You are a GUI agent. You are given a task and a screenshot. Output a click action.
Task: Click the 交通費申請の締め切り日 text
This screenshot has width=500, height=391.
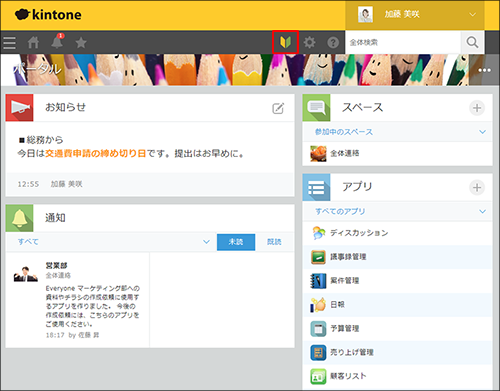pyautogui.click(x=96, y=154)
